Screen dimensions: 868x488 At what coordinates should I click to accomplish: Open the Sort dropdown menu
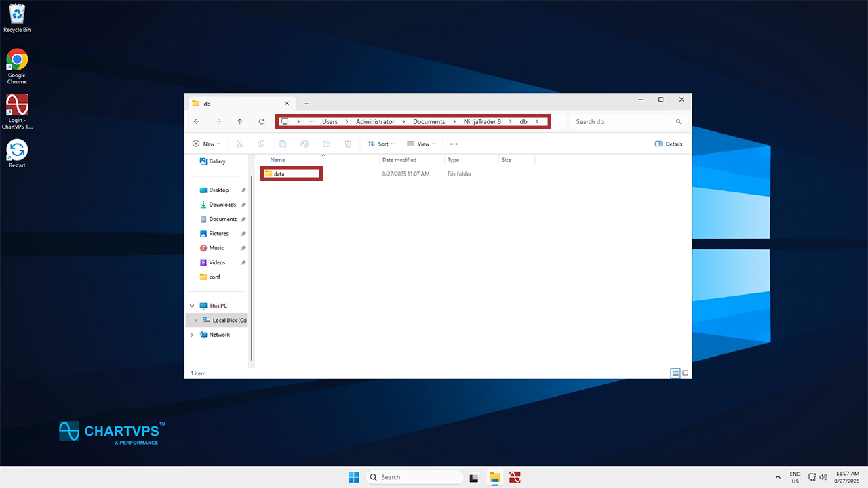(x=378, y=144)
